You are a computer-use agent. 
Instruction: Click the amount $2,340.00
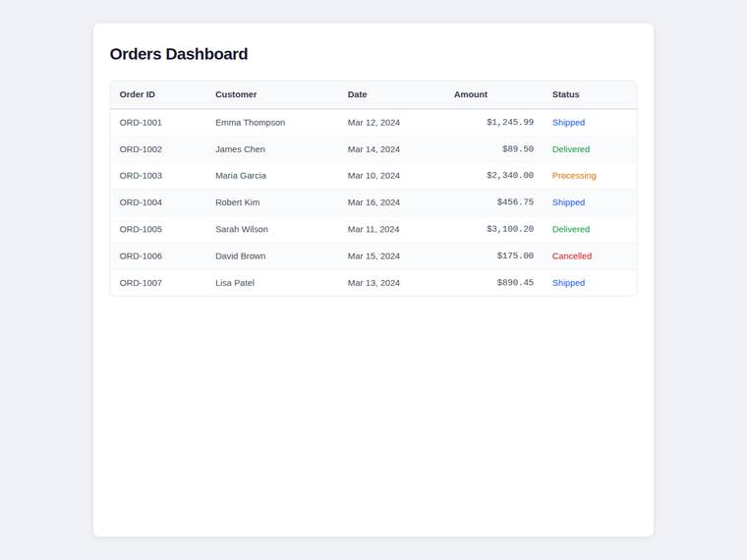pos(510,176)
